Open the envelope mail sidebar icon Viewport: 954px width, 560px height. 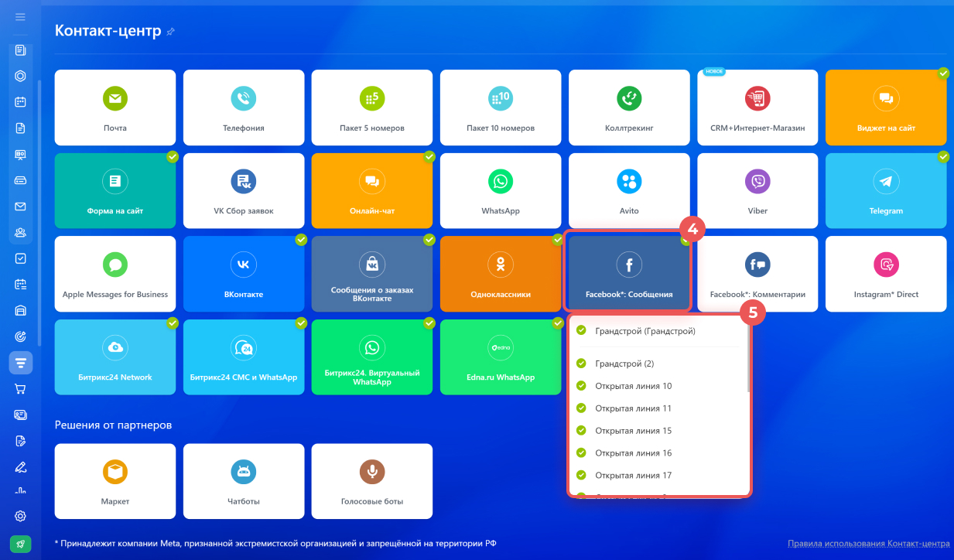21,207
